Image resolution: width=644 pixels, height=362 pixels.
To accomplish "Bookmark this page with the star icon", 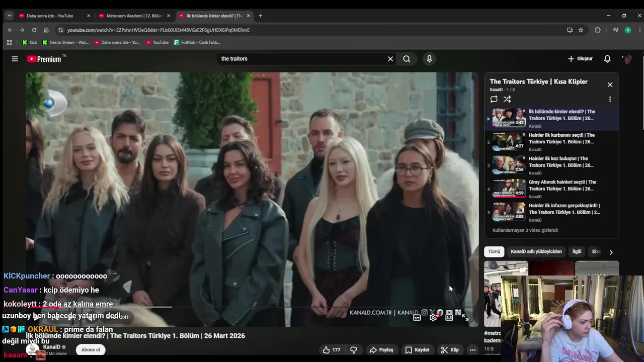I will 581,30.
